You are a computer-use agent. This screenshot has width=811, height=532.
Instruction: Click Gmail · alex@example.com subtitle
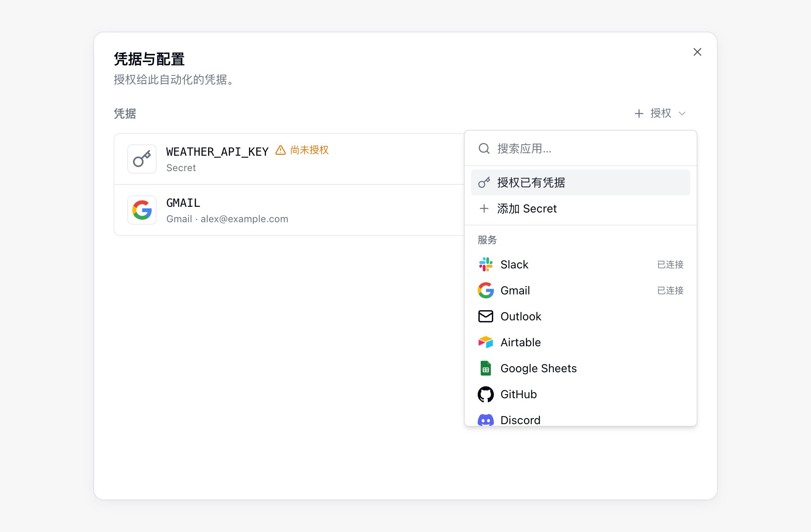tap(227, 219)
